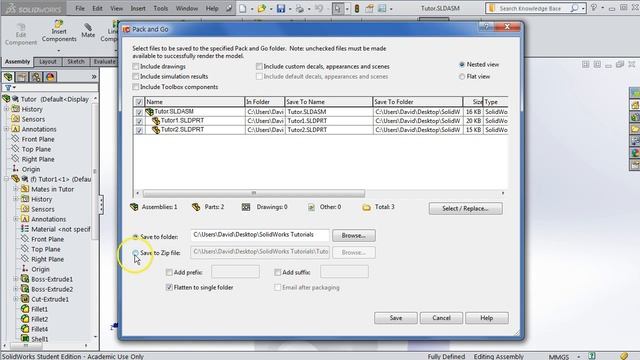This screenshot has width=640, height=360.
Task: Click the Save to folder path field
Action: coord(260,235)
